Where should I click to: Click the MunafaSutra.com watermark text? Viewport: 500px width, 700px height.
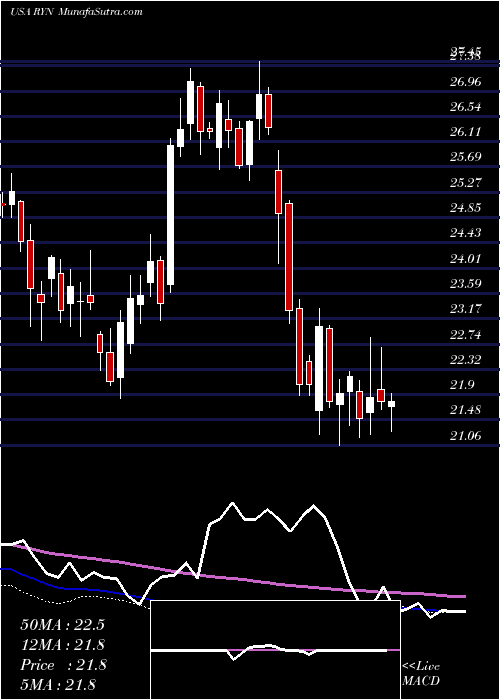pyautogui.click(x=100, y=12)
